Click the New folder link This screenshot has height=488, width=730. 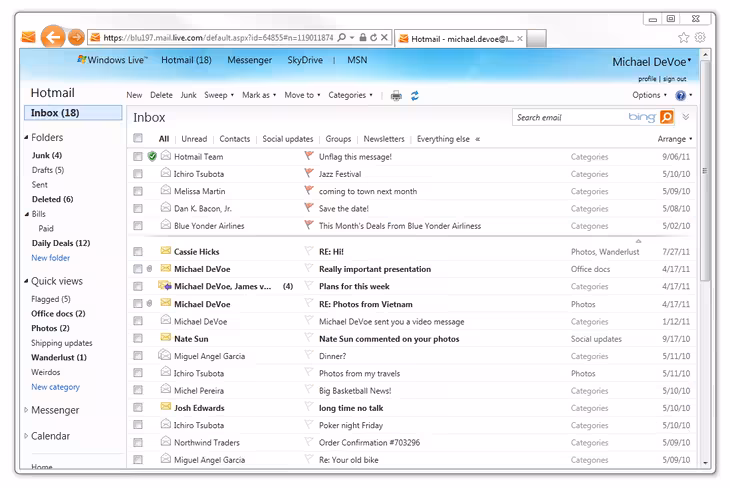pyautogui.click(x=50, y=258)
